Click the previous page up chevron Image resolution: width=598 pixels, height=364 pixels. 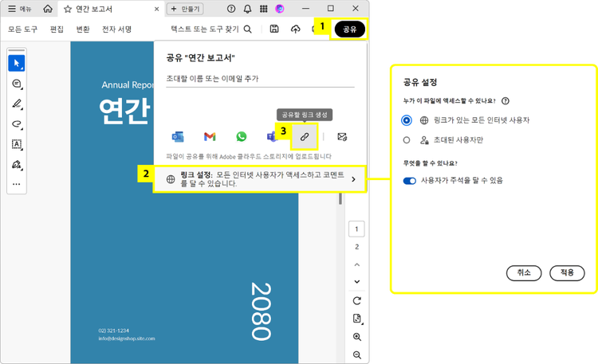[357, 264]
